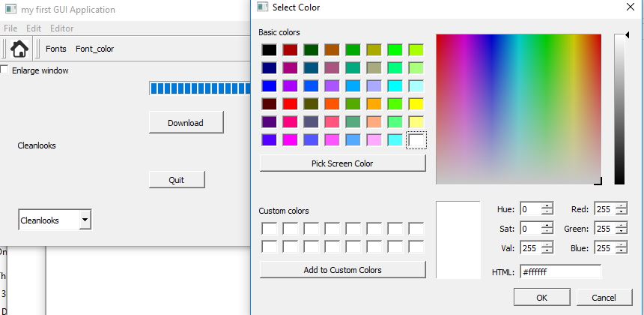The image size is (644, 315).
Task: Select the pure blue basic color swatch
Action: 270,85
